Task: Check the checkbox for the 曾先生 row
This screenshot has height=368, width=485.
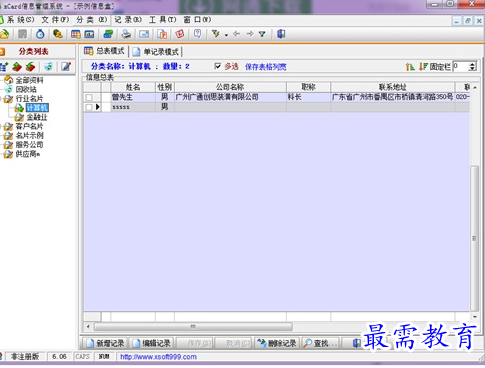Action: [89, 97]
